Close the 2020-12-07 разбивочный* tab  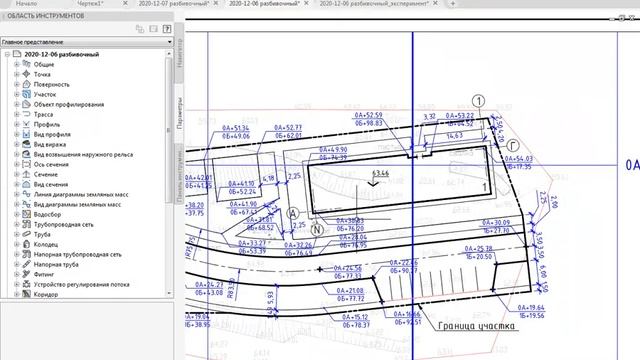(216, 3)
